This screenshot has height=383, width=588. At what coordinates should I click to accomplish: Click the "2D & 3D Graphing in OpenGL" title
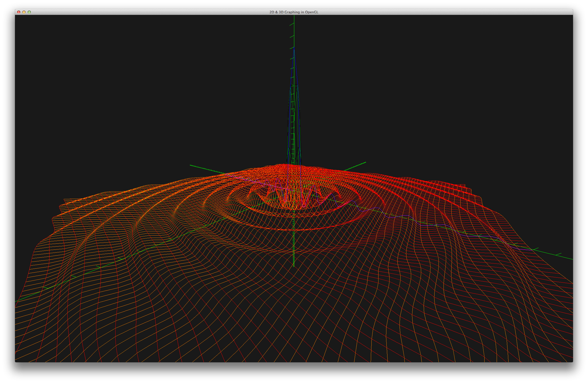(294, 12)
